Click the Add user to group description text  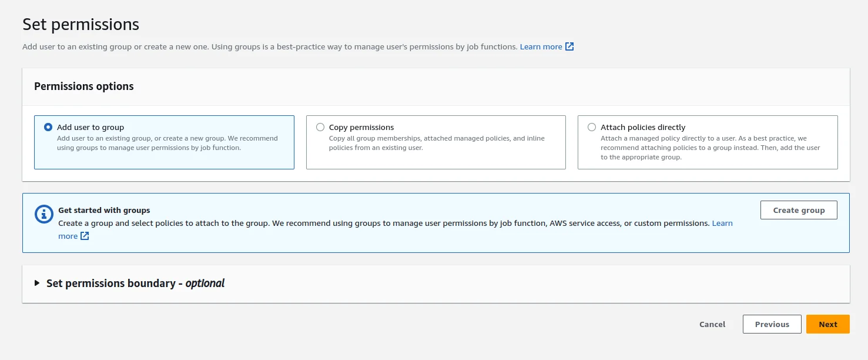[x=167, y=143]
